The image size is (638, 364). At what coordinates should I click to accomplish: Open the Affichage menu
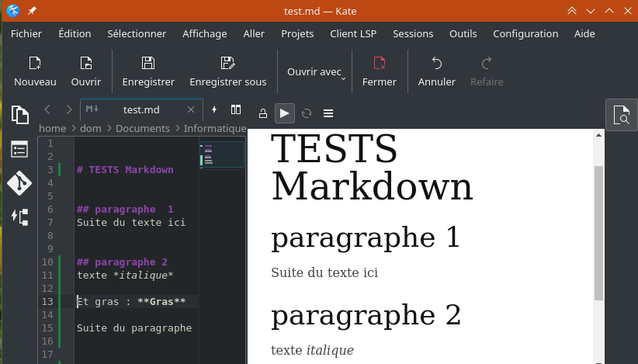205,33
